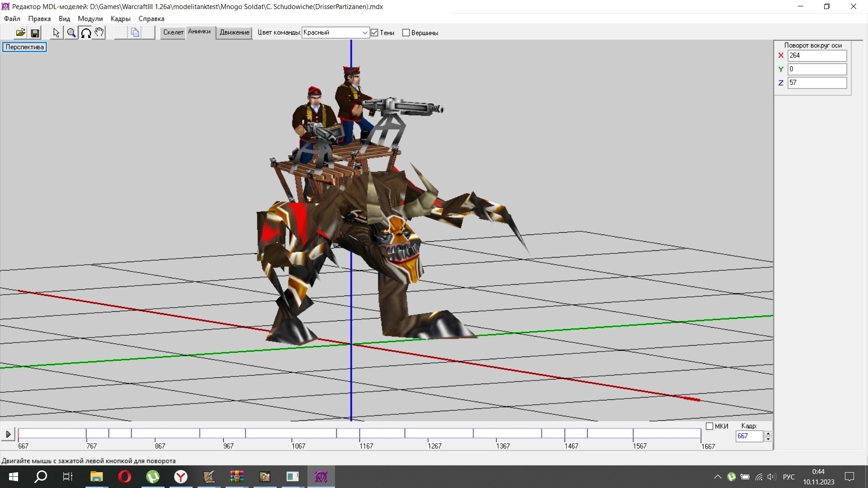Click the Open file folder icon

coord(20,33)
